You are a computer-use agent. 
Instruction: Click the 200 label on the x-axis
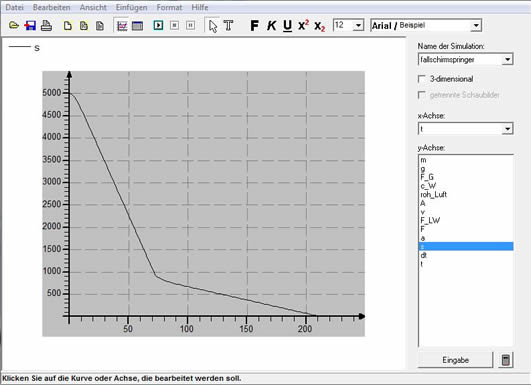(305, 328)
